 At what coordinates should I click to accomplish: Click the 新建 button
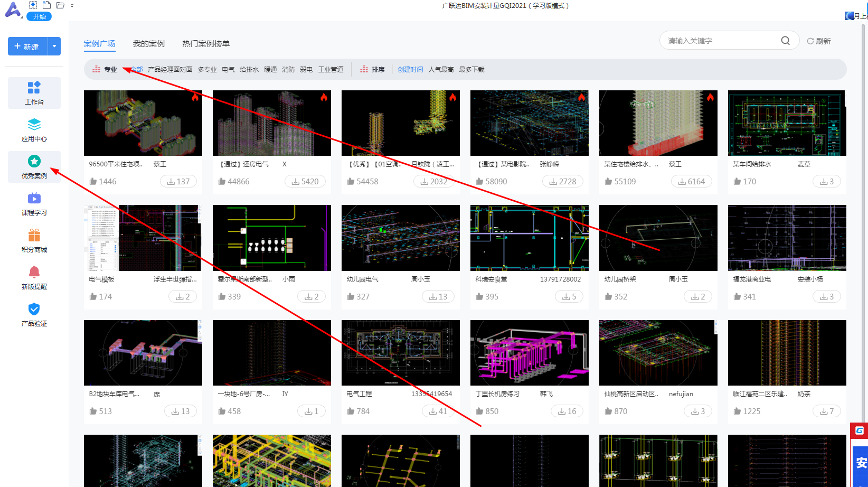(27, 46)
